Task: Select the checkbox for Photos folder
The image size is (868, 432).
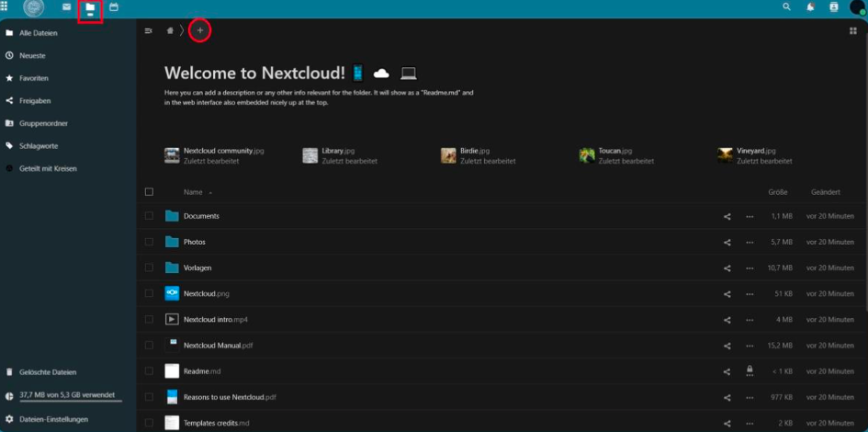Action: [149, 243]
